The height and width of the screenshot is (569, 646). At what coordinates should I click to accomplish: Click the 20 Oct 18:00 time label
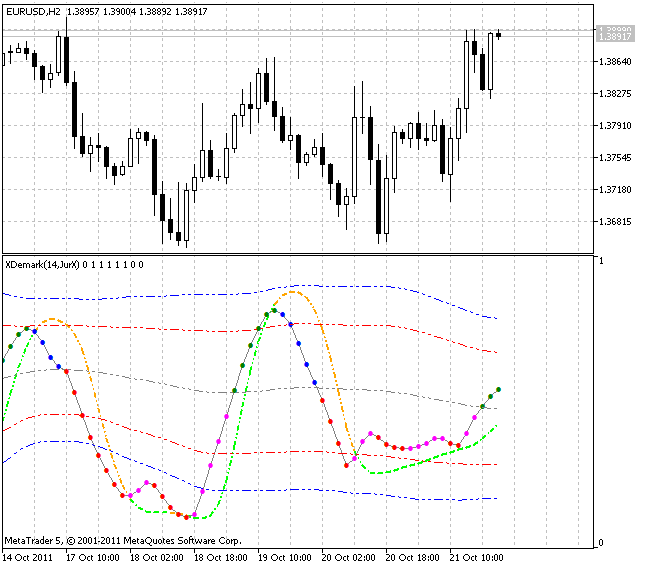click(412, 557)
